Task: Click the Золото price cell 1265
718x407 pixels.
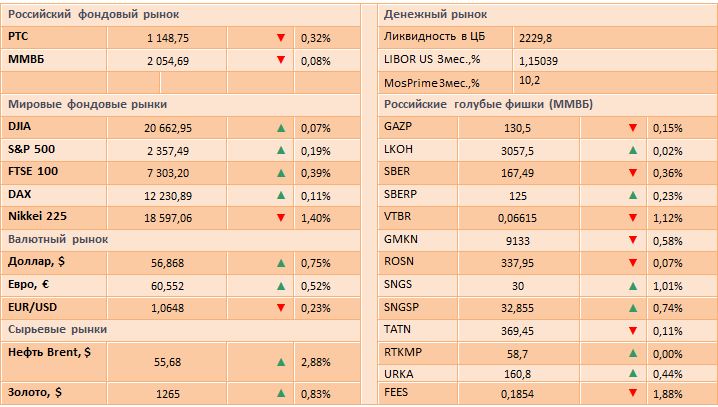Action: [x=168, y=393]
